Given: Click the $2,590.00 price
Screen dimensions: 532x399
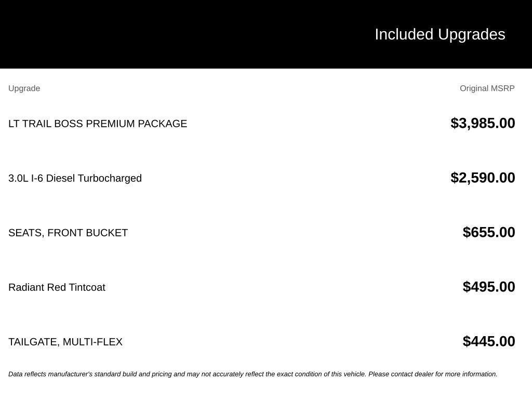Looking at the screenshot, I should [483, 178].
